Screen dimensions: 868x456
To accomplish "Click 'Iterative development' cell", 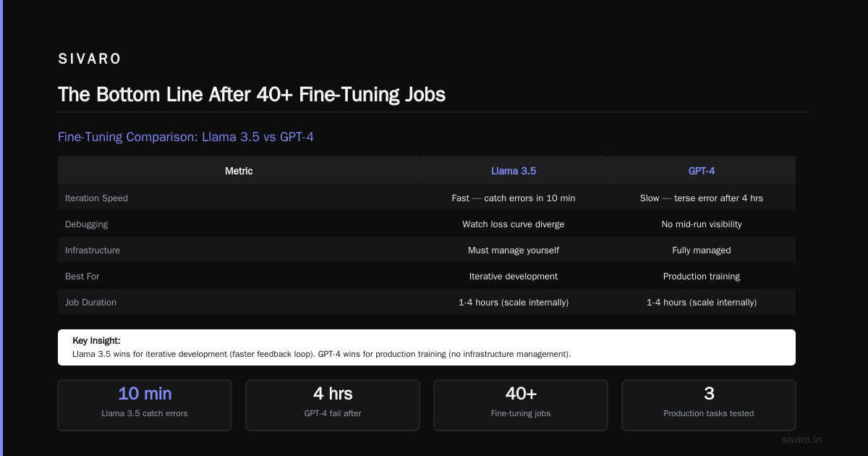I will click(x=514, y=276).
